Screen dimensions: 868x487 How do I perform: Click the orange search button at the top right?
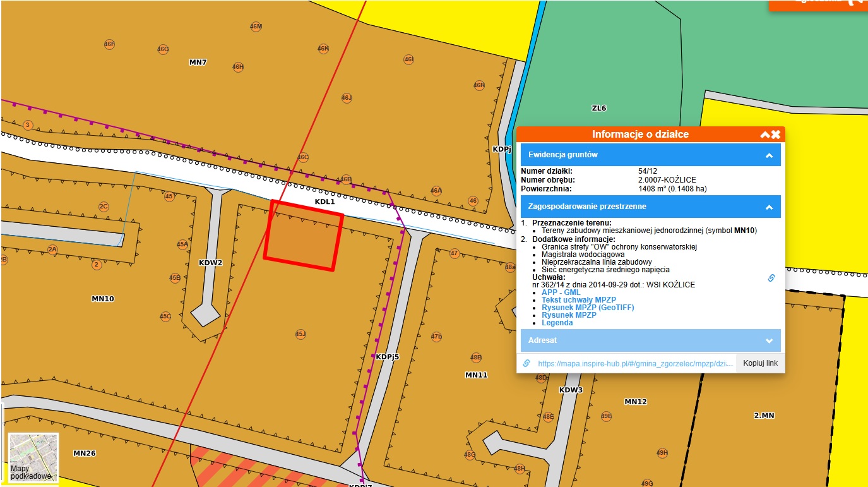[821, 3]
